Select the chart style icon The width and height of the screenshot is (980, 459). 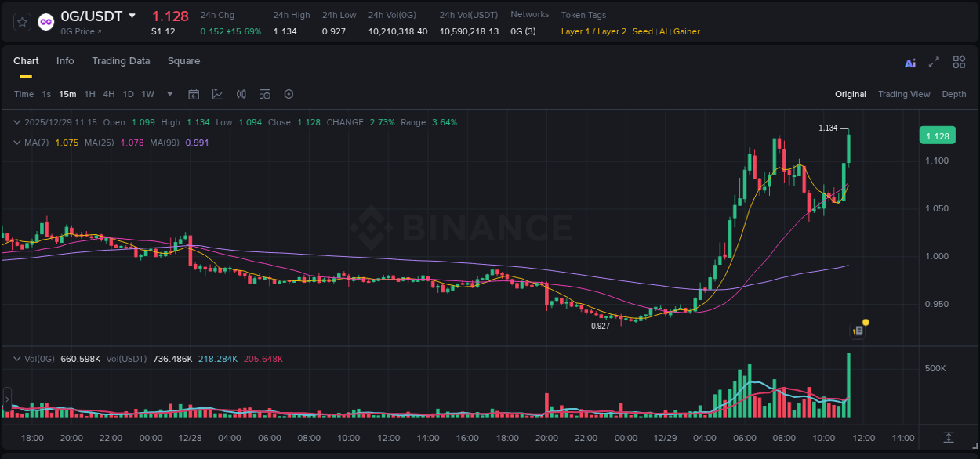point(217,94)
